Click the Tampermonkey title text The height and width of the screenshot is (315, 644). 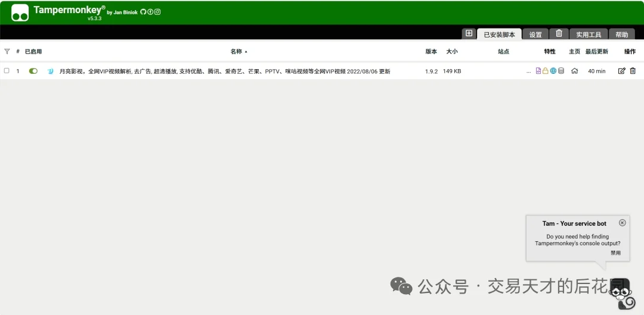point(69,10)
